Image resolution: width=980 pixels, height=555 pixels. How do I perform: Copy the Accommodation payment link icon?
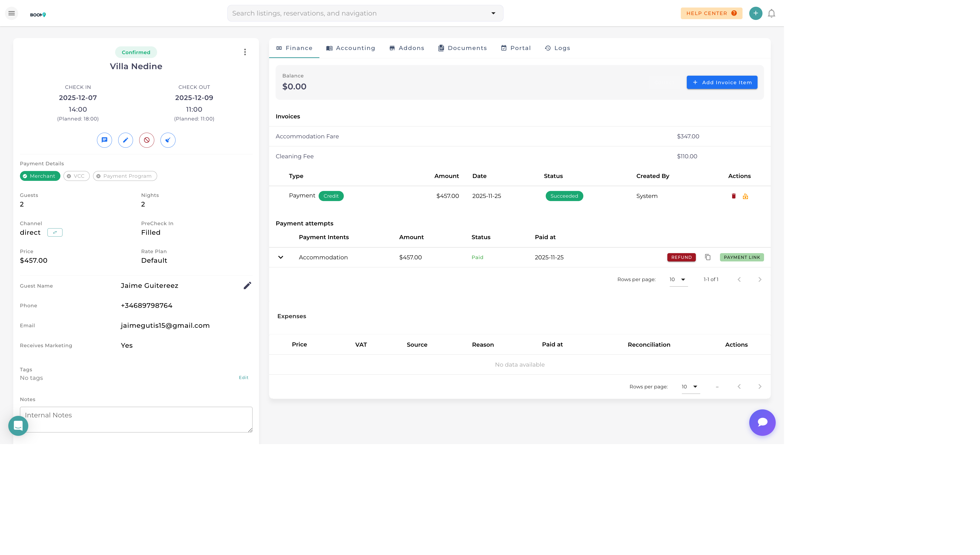(x=708, y=257)
